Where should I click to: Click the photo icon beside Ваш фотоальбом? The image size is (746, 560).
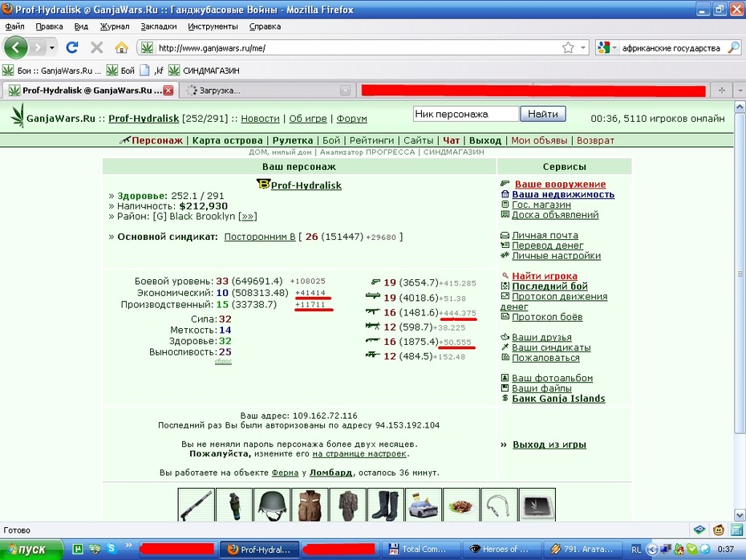coord(505,378)
